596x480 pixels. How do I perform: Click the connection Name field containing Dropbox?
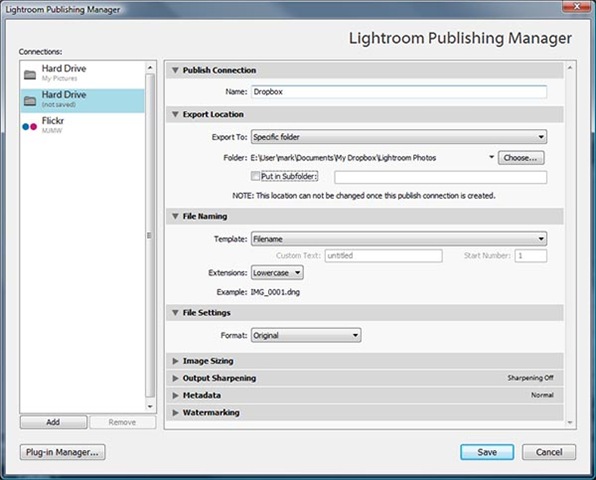pyautogui.click(x=399, y=92)
